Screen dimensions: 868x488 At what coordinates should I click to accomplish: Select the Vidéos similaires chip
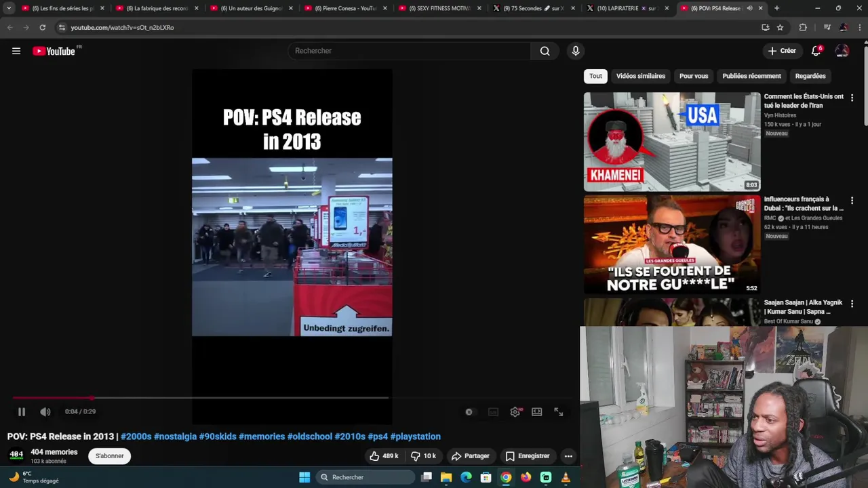pyautogui.click(x=641, y=76)
